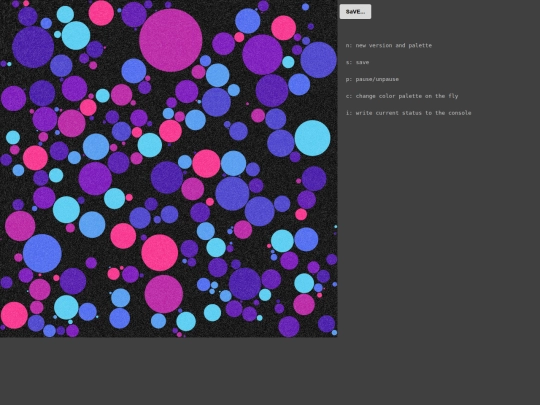Click the 'c: change color palette on the fly' text
540x405 pixels.
tap(402, 96)
